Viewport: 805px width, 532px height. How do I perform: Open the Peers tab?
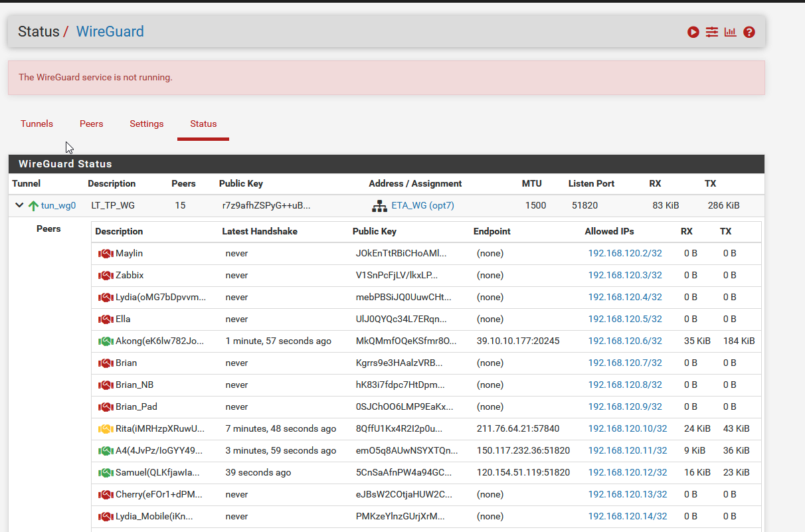coord(92,124)
